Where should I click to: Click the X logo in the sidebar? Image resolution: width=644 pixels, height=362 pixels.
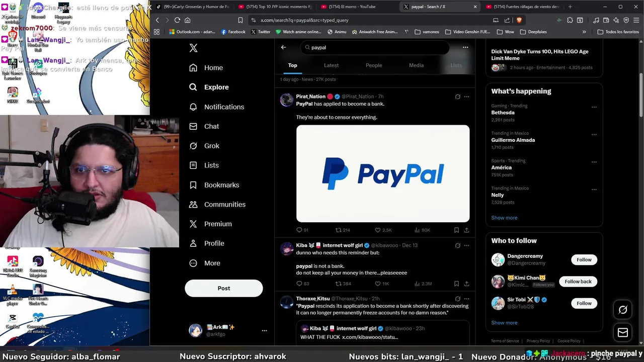[193, 48]
